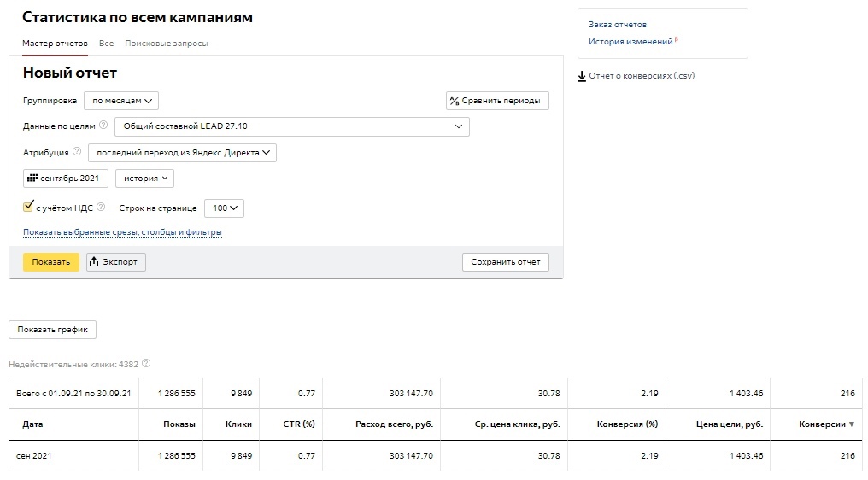Open the История изменений link

point(630,41)
